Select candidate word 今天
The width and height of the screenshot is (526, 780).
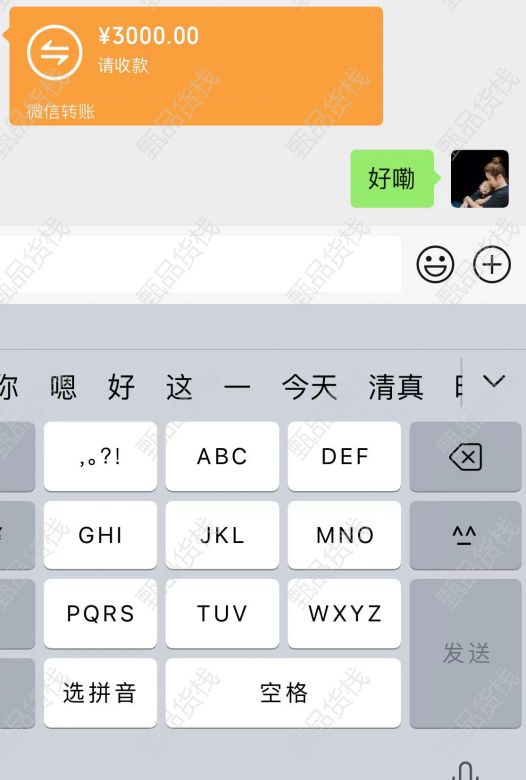(x=310, y=387)
